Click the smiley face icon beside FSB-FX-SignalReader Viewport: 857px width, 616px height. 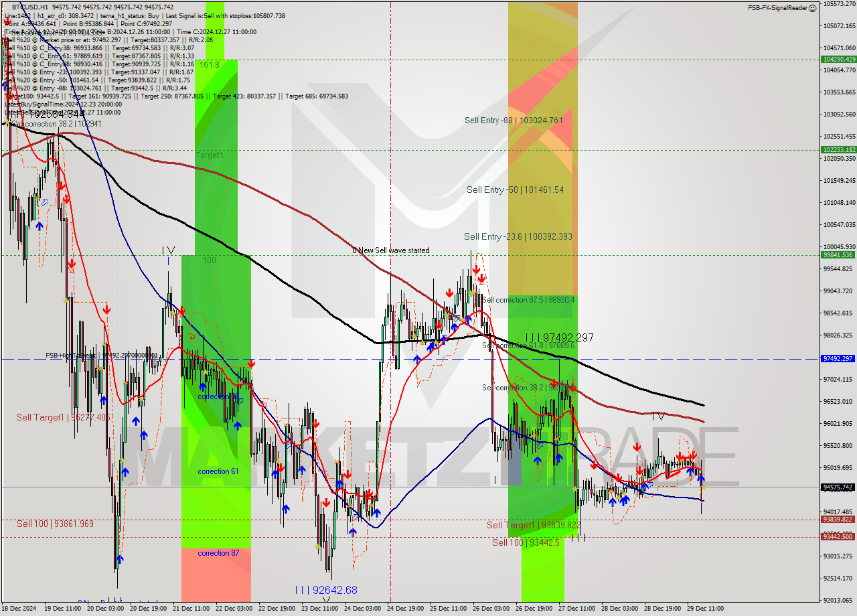point(812,8)
